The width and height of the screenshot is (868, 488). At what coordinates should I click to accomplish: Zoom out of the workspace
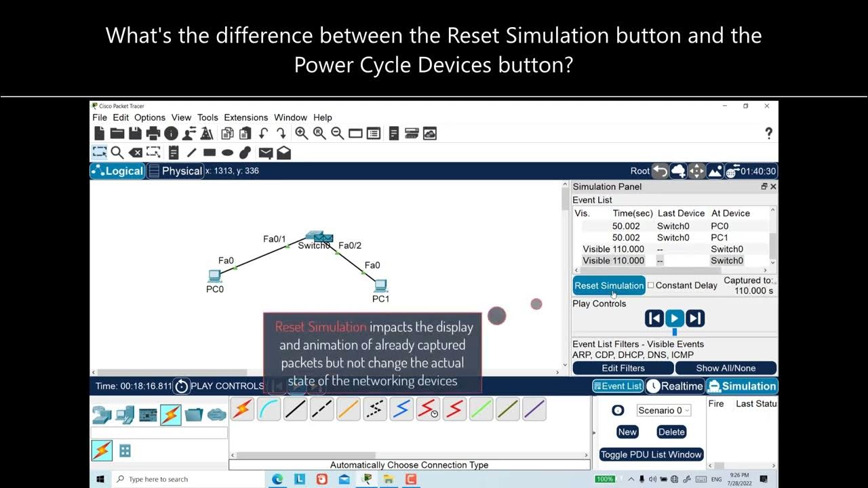[x=337, y=134]
